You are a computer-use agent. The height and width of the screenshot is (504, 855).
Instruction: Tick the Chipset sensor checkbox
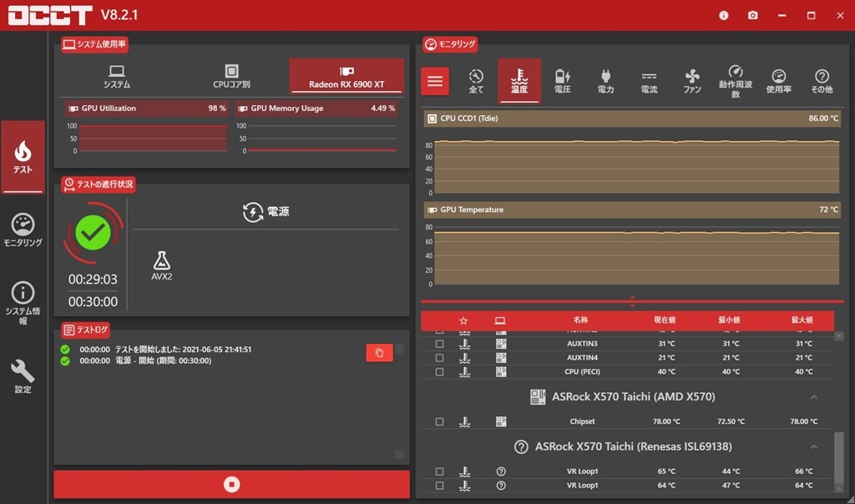(440, 421)
